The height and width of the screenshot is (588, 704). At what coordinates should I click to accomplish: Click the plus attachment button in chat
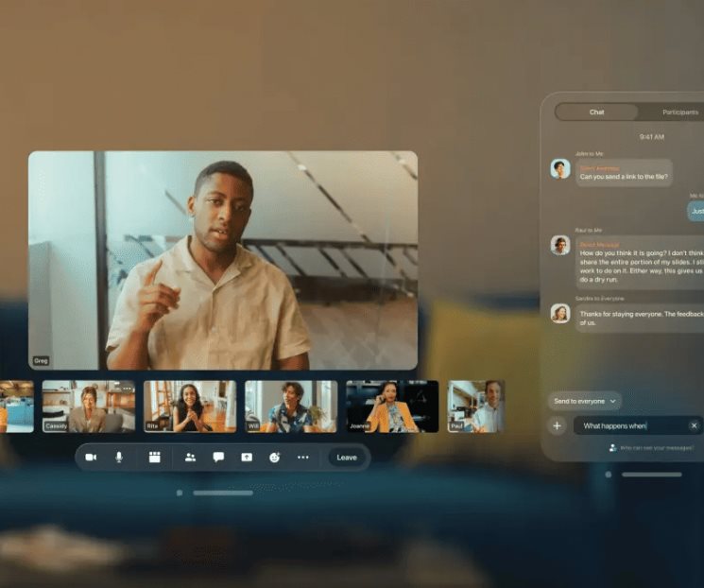click(558, 425)
